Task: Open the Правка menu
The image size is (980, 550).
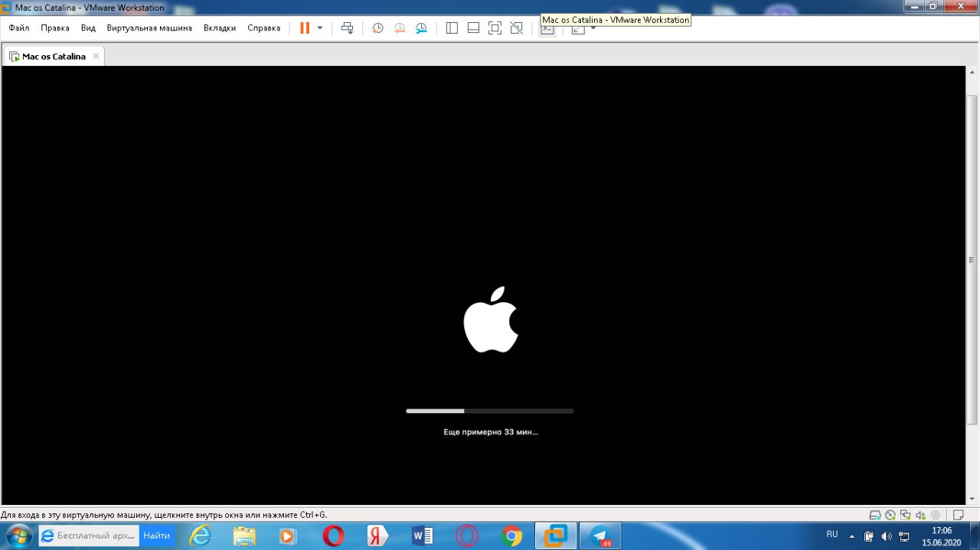Action: point(55,28)
